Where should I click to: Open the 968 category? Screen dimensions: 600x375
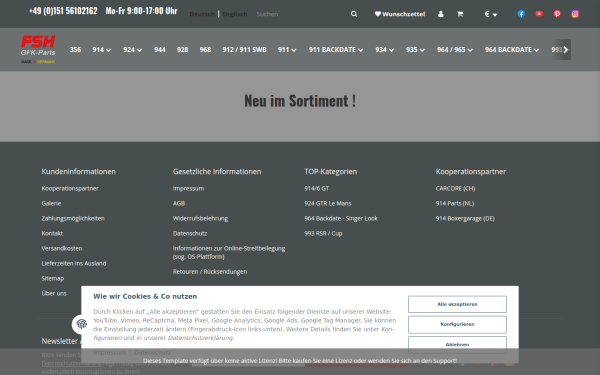click(205, 50)
